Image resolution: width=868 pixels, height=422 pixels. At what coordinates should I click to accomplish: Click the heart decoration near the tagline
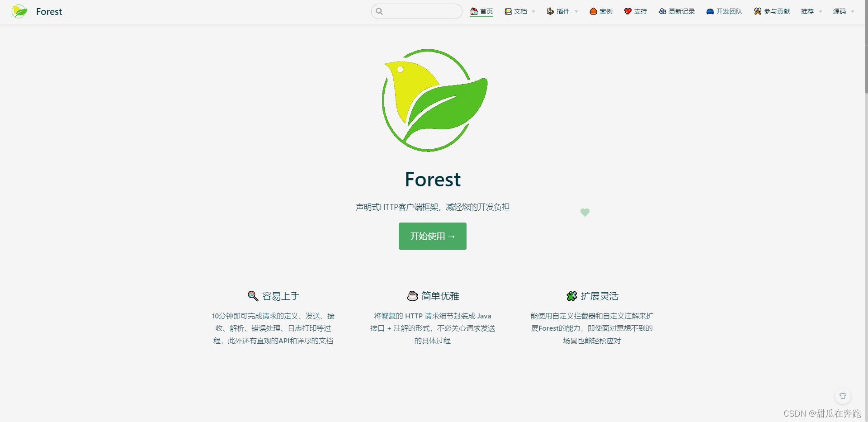[x=585, y=213]
